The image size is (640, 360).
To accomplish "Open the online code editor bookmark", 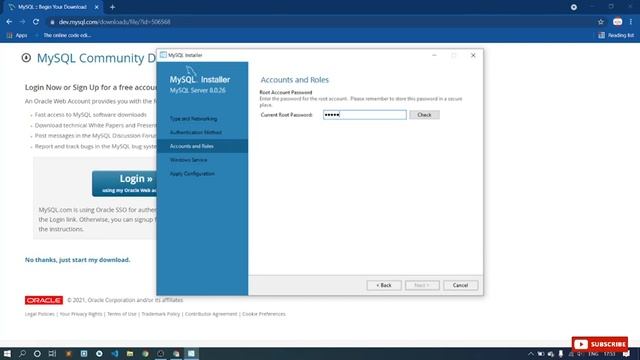I will pos(63,36).
